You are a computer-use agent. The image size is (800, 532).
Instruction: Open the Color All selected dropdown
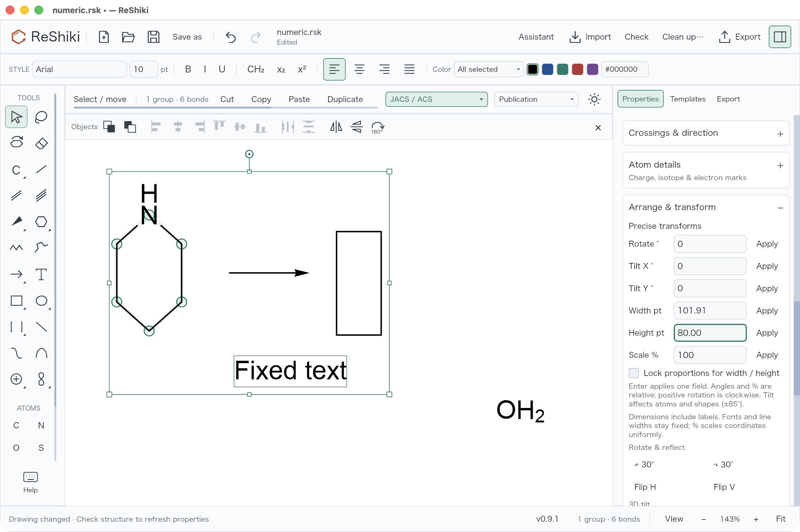(x=488, y=69)
